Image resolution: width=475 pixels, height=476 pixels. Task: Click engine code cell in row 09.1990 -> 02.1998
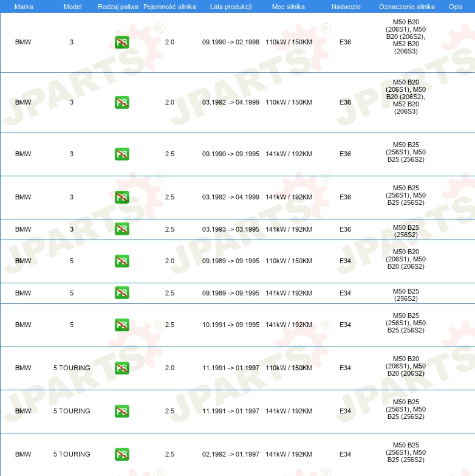[x=406, y=36]
